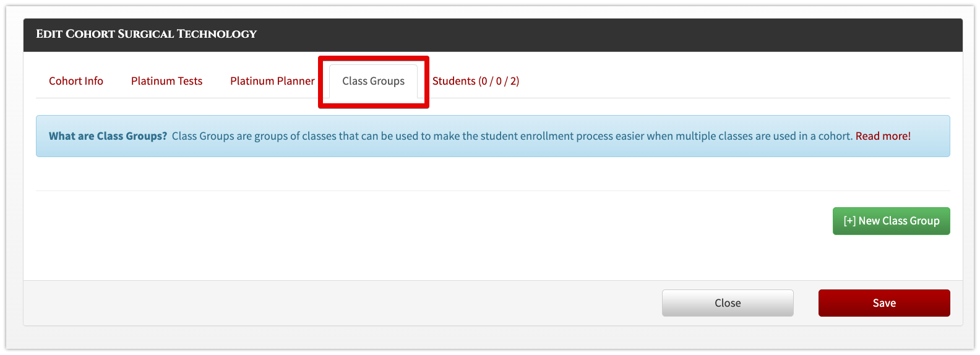The image size is (980, 355).
Task: Switch to the Platinum Tests tab
Action: click(166, 81)
